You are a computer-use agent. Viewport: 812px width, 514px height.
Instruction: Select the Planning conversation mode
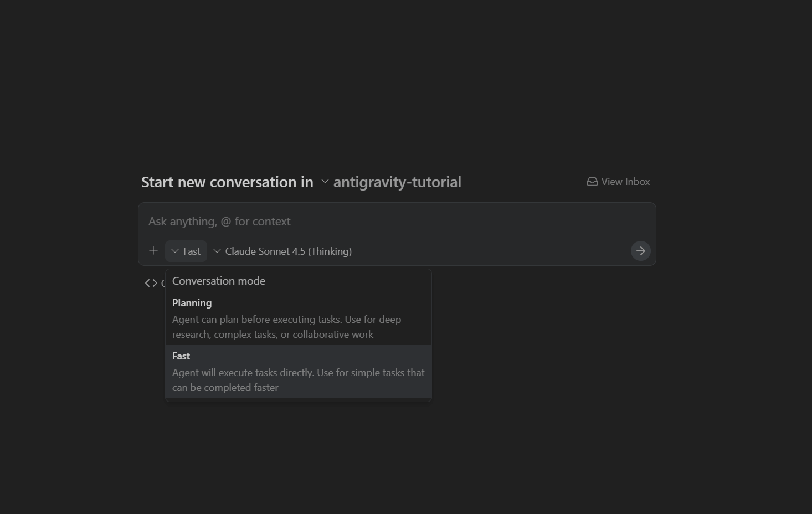[192, 303]
